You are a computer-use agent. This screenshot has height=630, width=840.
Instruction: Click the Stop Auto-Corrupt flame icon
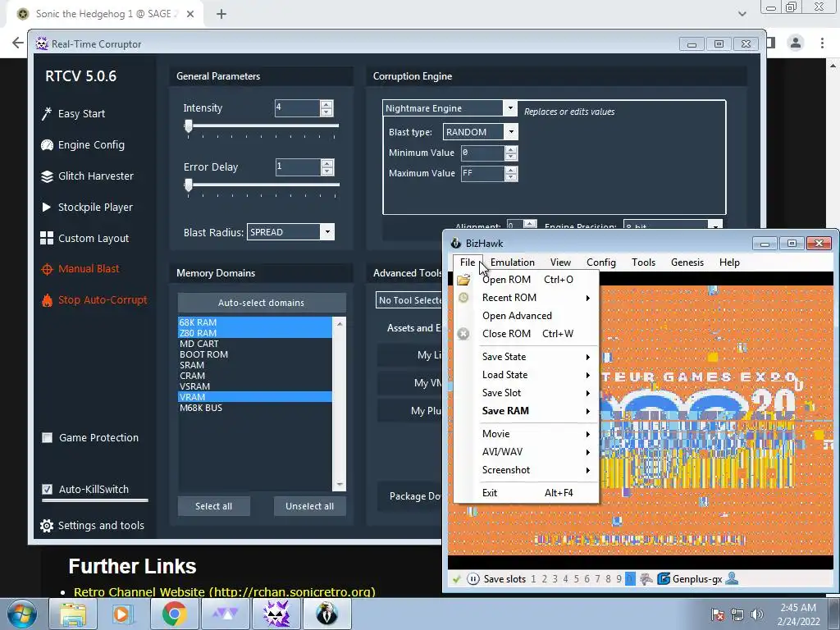click(47, 300)
